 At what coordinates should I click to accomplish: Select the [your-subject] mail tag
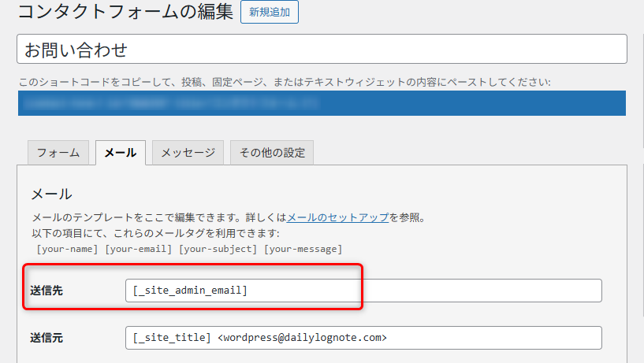[218, 249]
